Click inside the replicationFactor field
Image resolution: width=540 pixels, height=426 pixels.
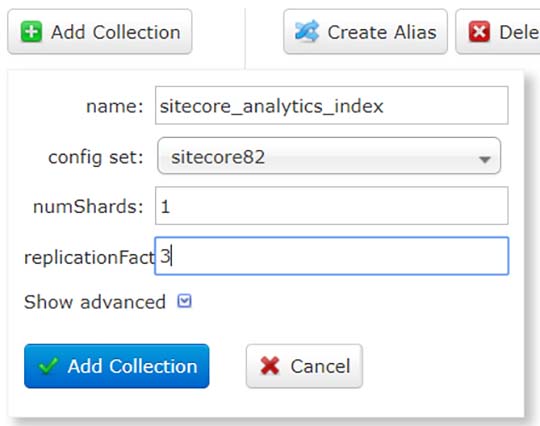332,256
